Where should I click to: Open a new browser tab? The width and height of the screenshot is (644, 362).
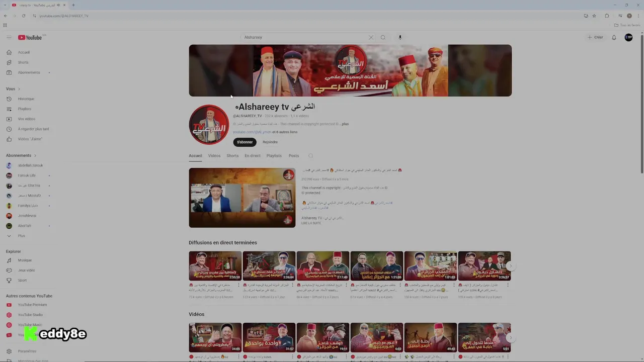click(x=73, y=5)
